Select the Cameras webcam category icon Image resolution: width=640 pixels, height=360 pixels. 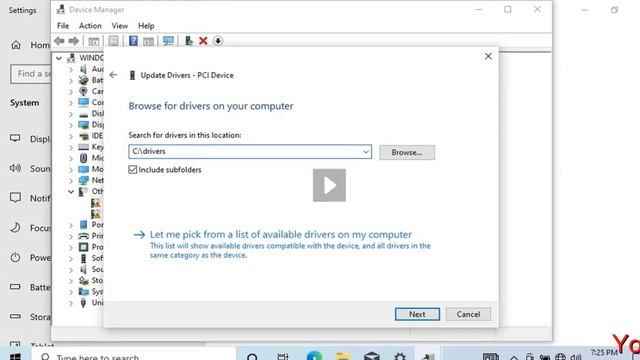pyautogui.click(x=83, y=91)
